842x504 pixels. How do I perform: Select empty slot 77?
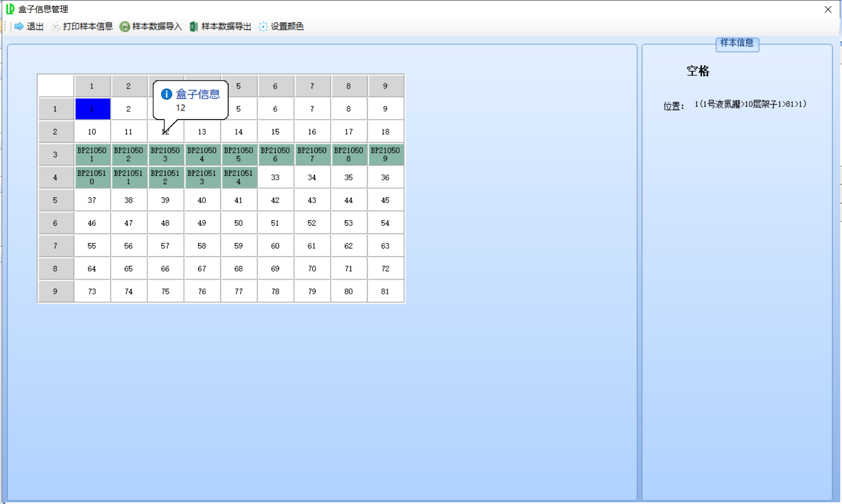click(239, 292)
